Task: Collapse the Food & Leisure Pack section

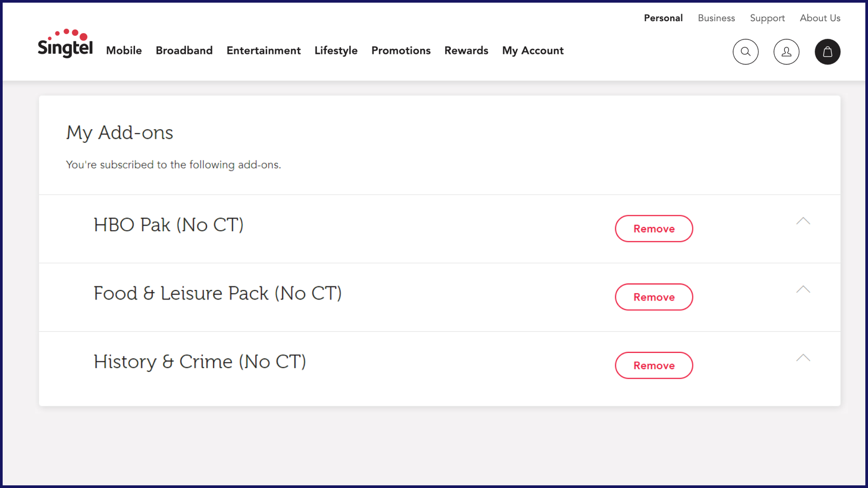Action: pos(803,290)
